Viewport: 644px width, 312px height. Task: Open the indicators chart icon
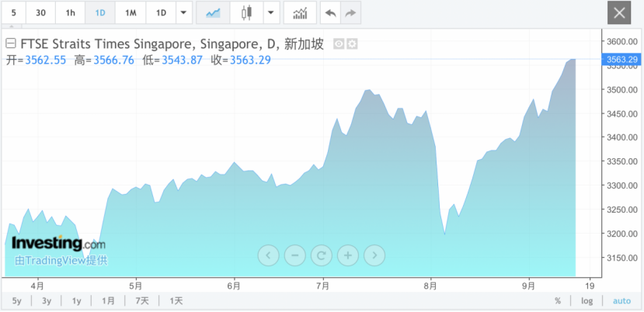coord(299,13)
